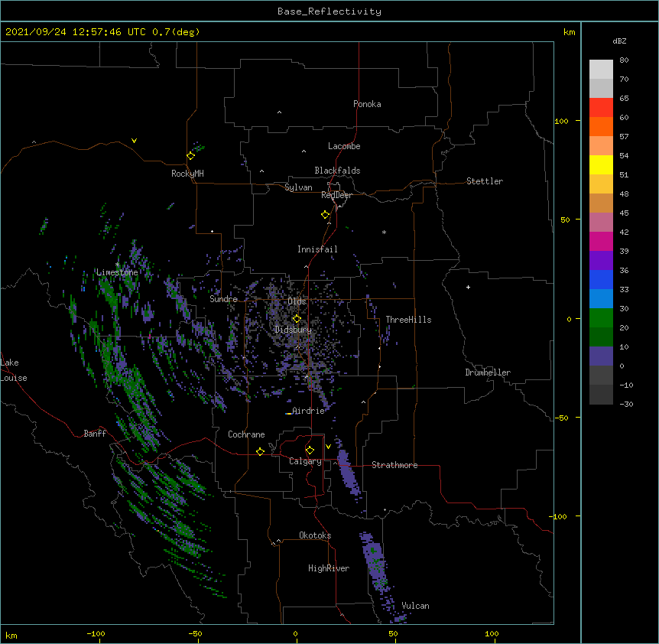Click the Stettler city label
This screenshot has width=659, height=644.
click(485, 181)
